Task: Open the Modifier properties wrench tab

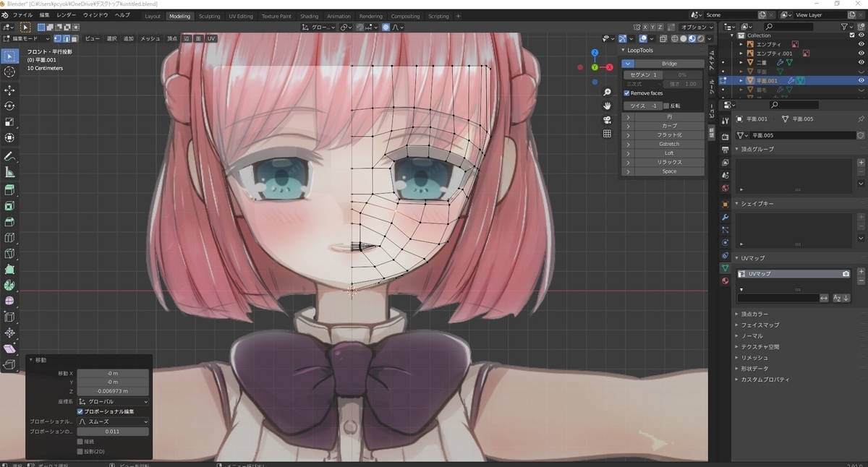Action: coord(725,217)
